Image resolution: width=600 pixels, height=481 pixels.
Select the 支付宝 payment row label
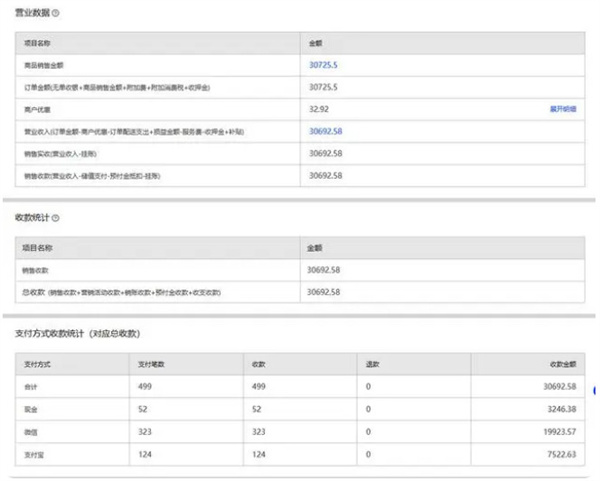[x=33, y=455]
